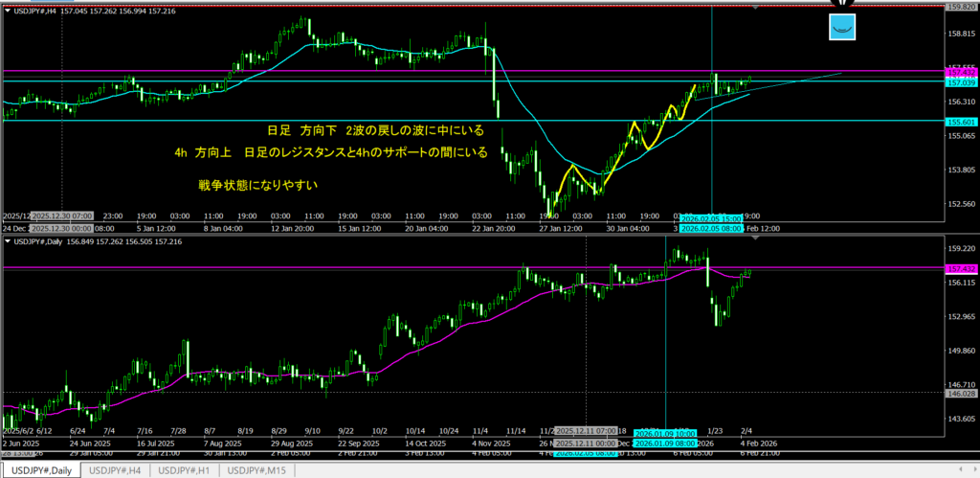Select the yellow text starting with '日足 方向下'
Image resolution: width=980 pixels, height=478 pixels.
pos(375,130)
